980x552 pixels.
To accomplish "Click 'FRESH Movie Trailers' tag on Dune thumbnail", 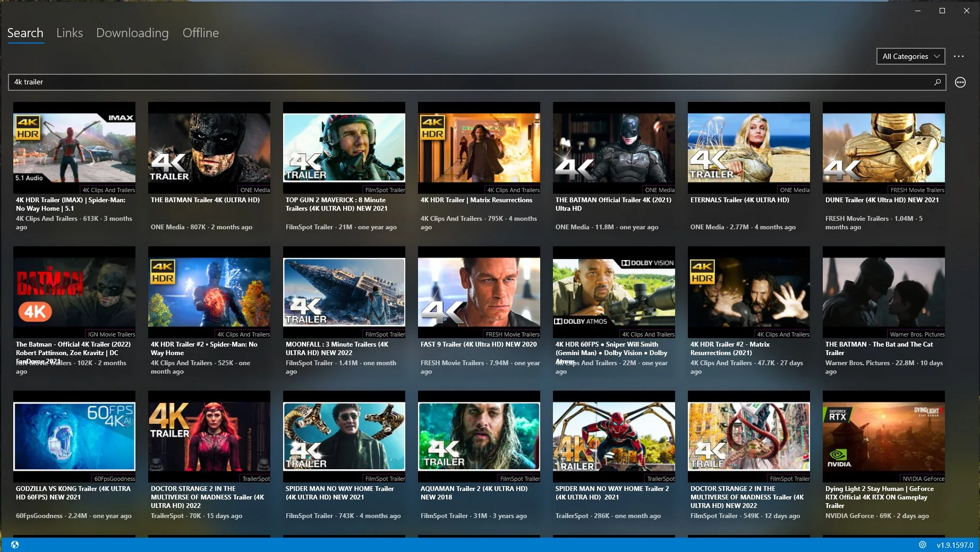I will coord(917,190).
